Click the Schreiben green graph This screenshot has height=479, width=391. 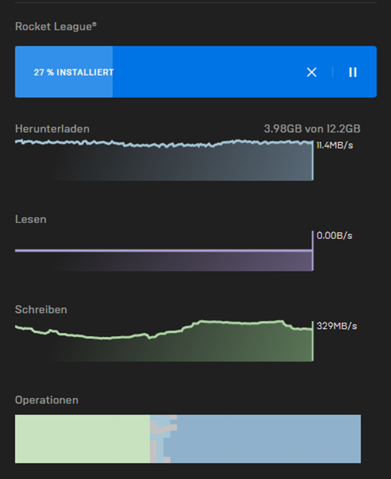click(164, 341)
